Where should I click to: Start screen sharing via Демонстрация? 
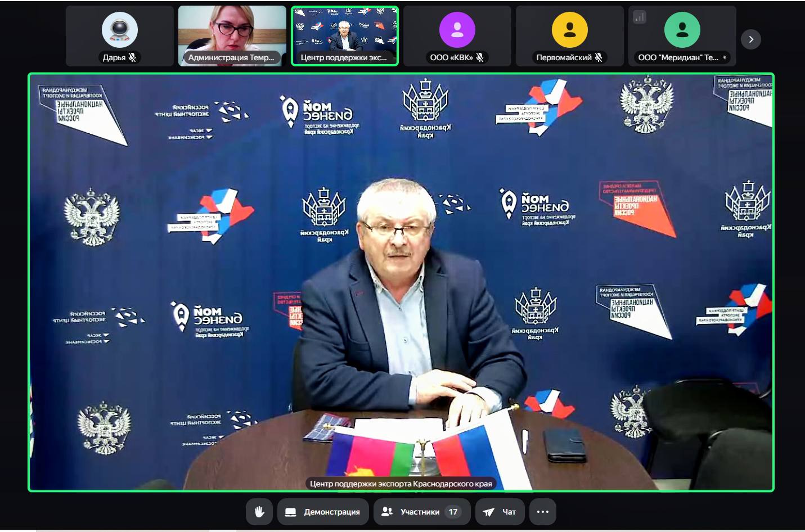pos(323,512)
